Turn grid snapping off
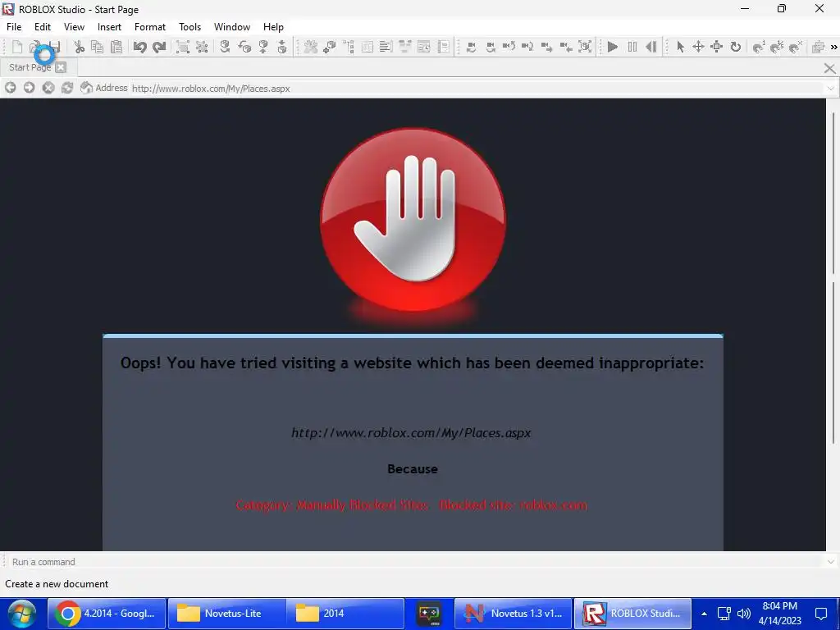 click(x=796, y=47)
